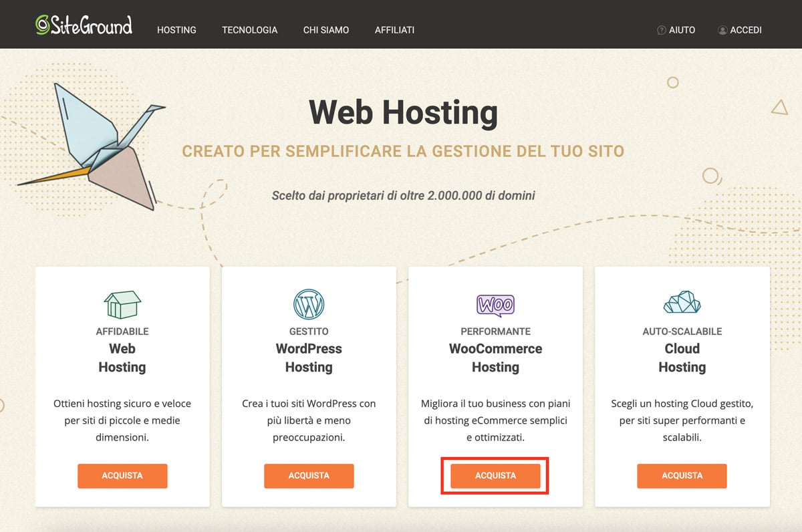Click the WordPress Hosting card title
This screenshot has width=802, height=532.
[309, 358]
